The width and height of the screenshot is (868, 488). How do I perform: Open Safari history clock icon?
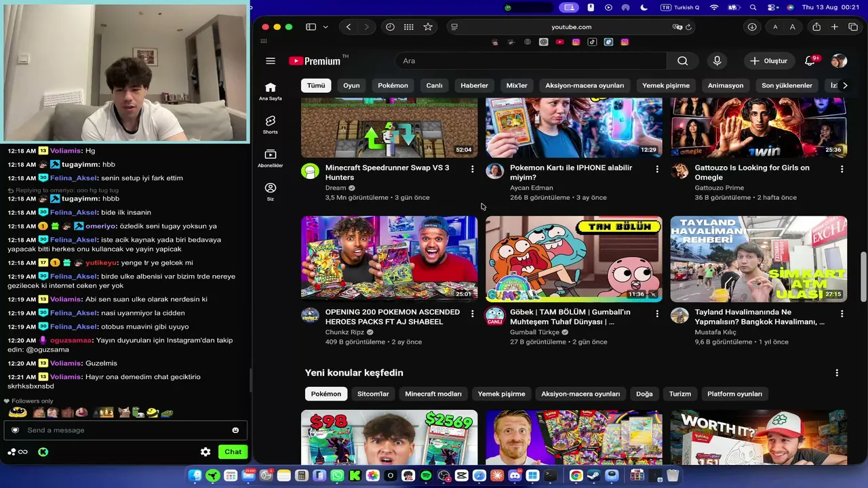[x=390, y=27]
